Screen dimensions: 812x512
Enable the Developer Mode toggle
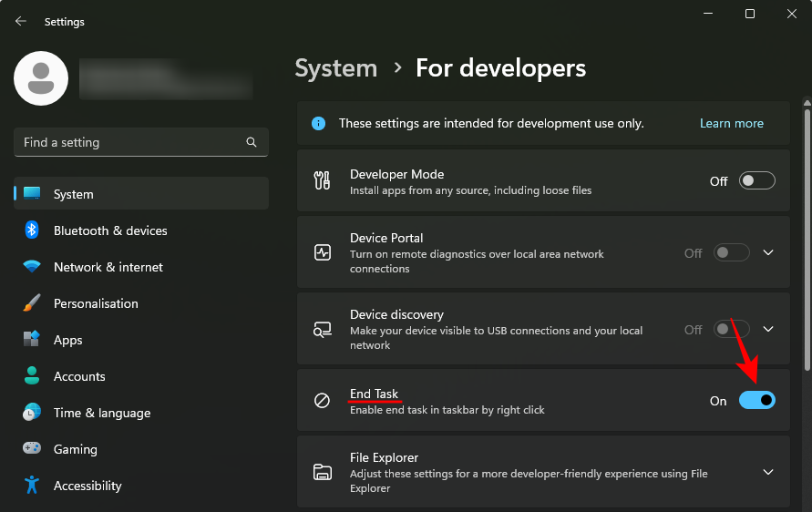[x=756, y=181]
